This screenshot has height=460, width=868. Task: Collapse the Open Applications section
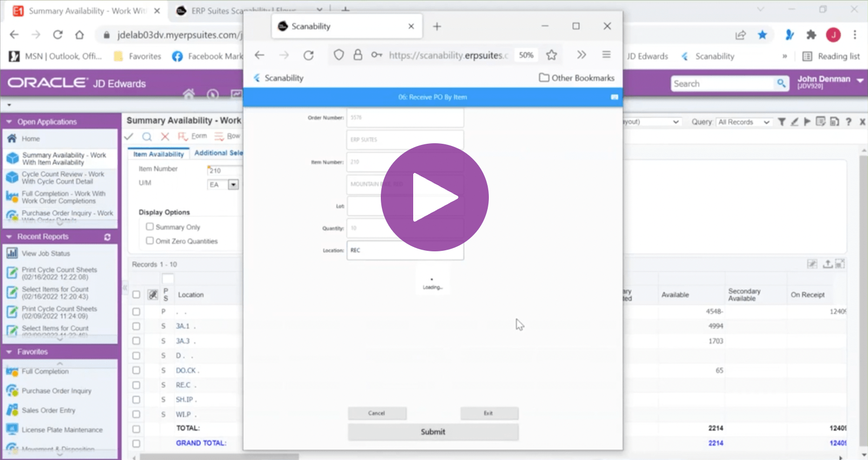click(9, 122)
